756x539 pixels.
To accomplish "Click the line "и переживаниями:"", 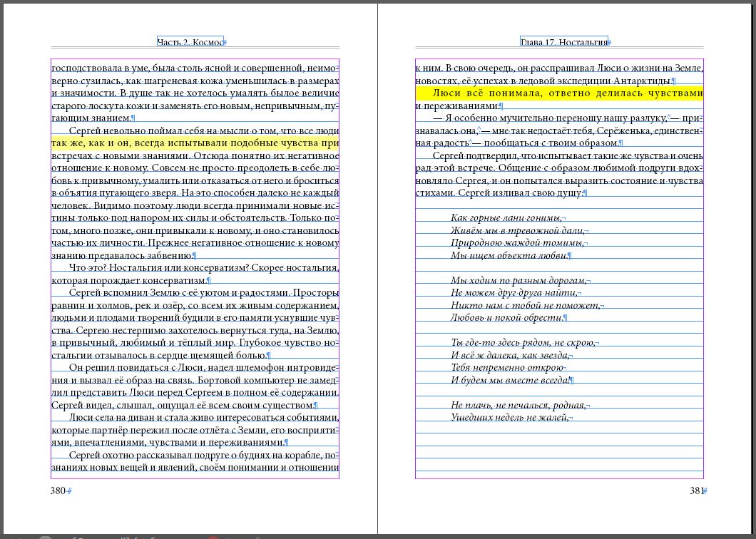I will click(x=457, y=106).
